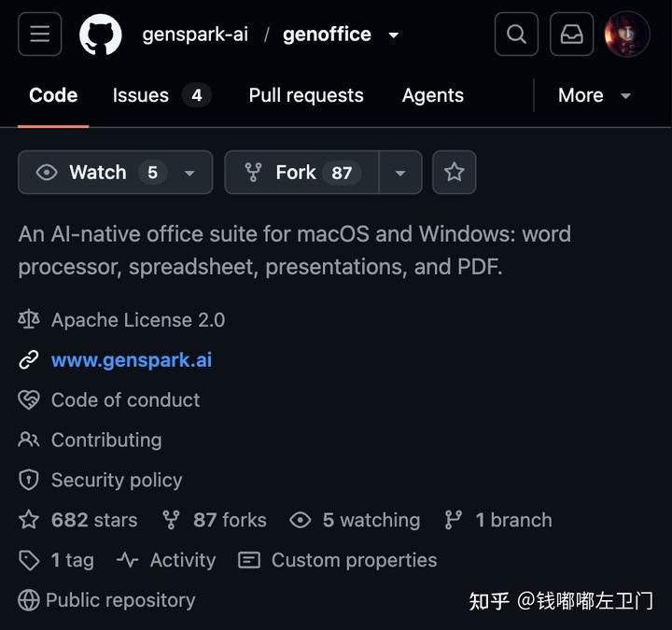
Task: Click the globe Public repository icon
Action: pos(29,600)
